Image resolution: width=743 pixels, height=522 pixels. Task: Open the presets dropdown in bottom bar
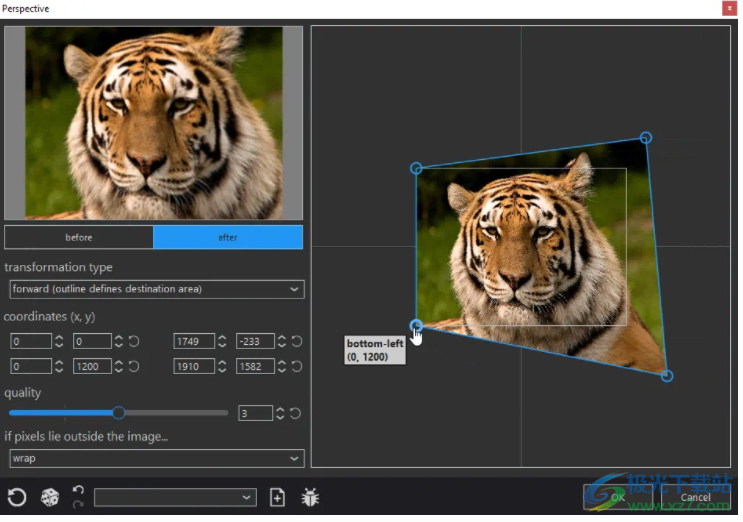[175, 497]
